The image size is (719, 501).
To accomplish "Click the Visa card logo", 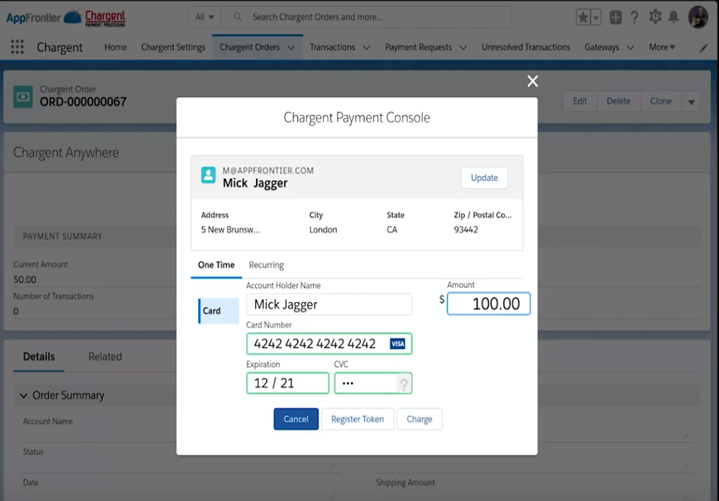I will click(398, 343).
